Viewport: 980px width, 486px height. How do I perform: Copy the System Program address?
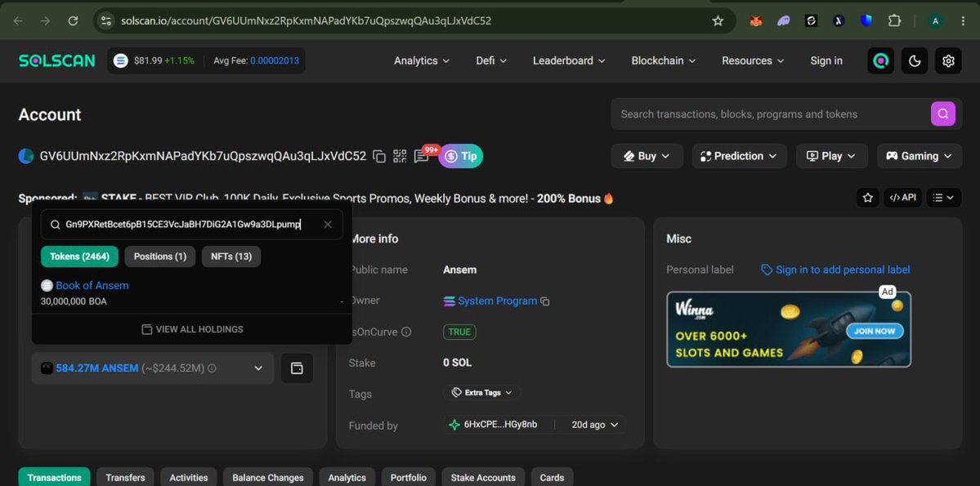click(545, 301)
